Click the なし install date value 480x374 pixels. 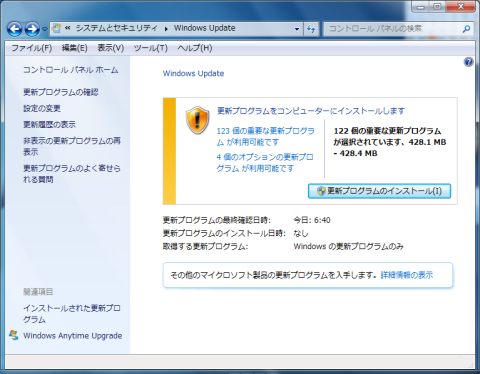pos(301,233)
